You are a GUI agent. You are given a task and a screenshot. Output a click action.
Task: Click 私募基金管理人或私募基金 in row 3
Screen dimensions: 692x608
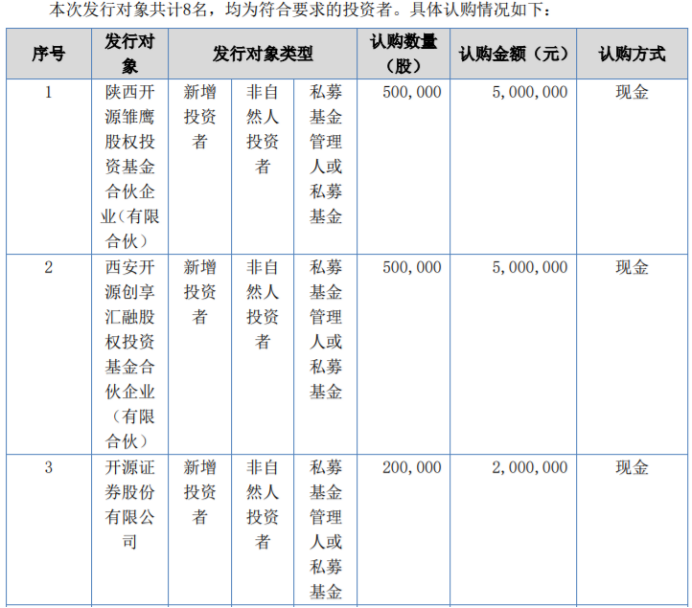coord(326,529)
